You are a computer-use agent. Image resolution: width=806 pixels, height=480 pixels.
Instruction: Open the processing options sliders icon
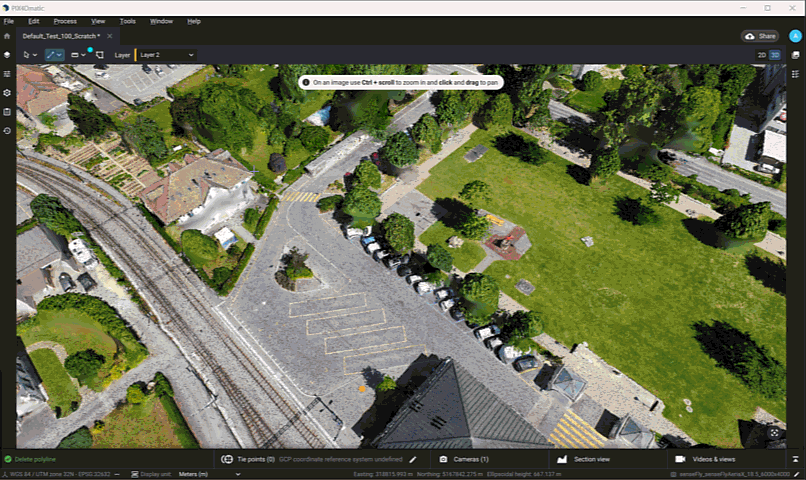pyautogui.click(x=7, y=73)
